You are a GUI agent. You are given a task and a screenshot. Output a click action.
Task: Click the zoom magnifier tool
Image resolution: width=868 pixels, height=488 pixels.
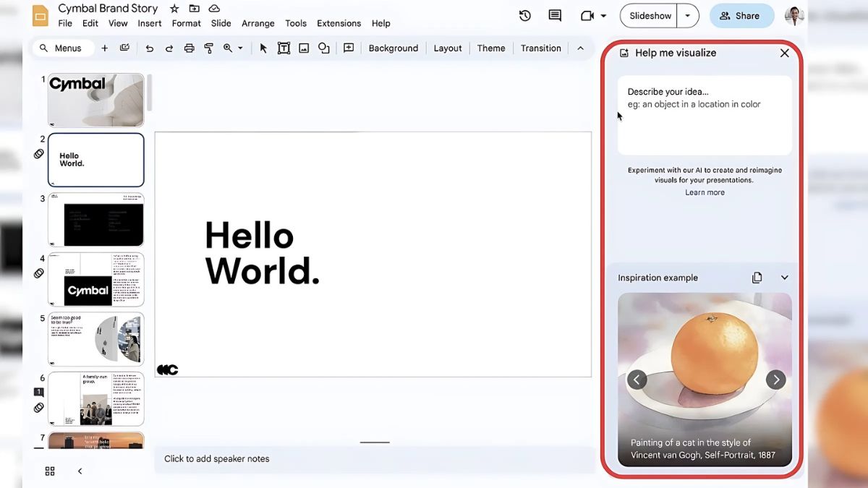[x=228, y=48]
